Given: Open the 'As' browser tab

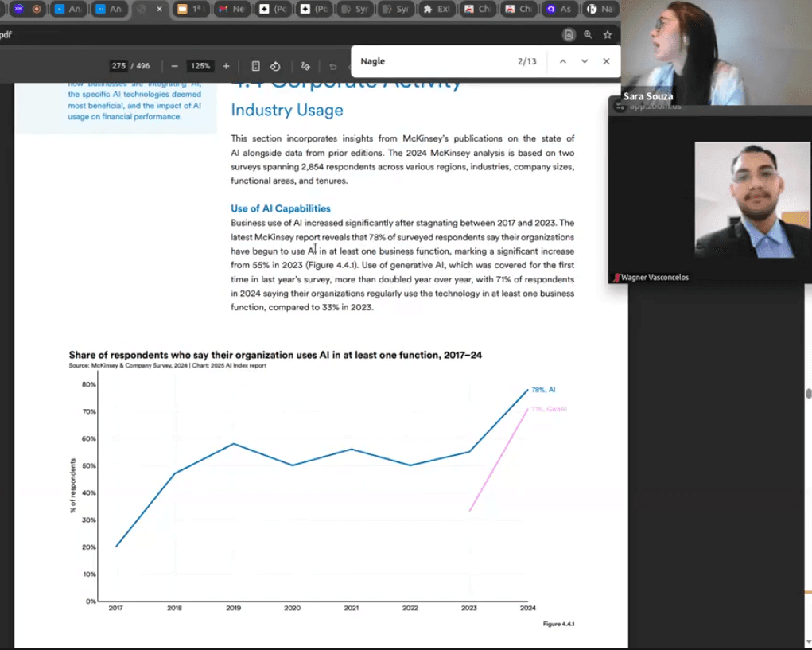Looking at the screenshot, I should 560,9.
